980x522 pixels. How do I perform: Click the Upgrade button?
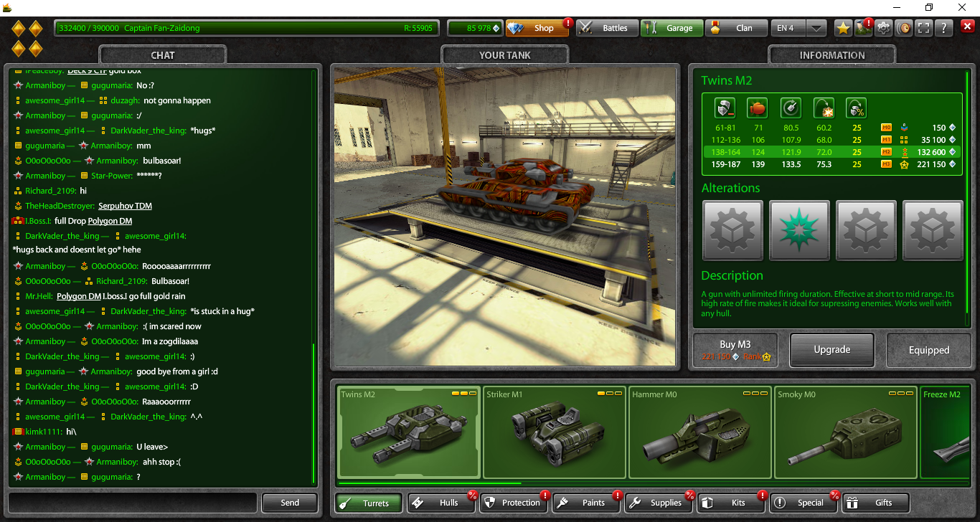(x=832, y=350)
